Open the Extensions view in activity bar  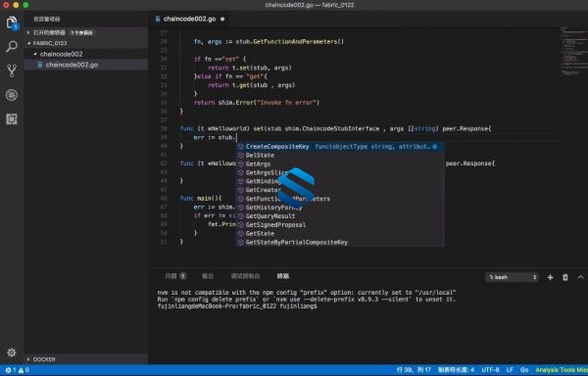(x=12, y=118)
